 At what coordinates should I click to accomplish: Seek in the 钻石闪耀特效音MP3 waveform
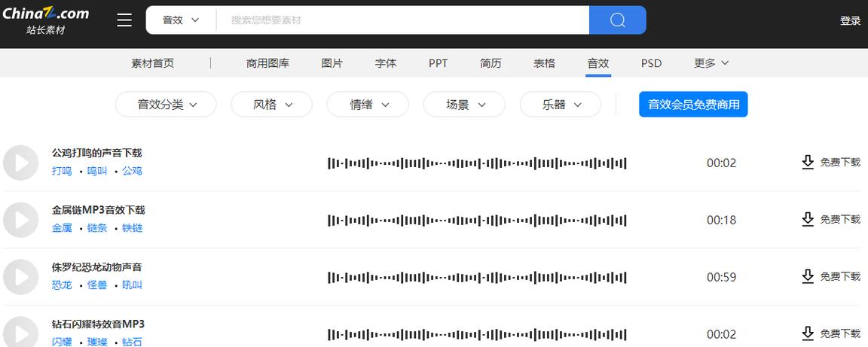[477, 334]
